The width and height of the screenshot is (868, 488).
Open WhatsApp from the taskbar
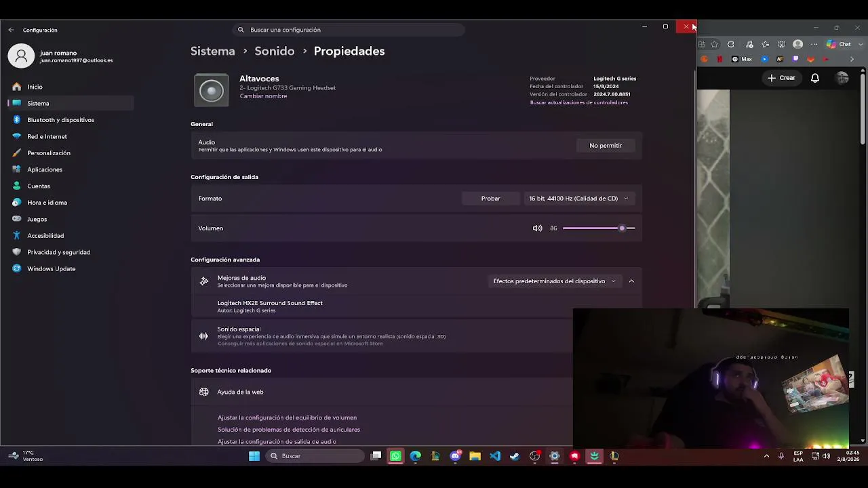click(395, 456)
